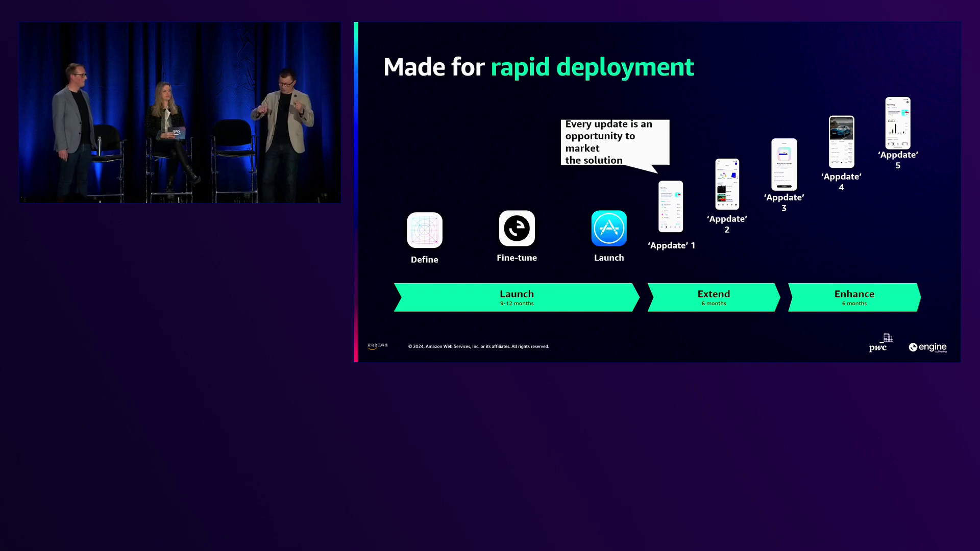Click the Amazon Web Services copyright text
The height and width of the screenshot is (551, 980).
point(478,346)
